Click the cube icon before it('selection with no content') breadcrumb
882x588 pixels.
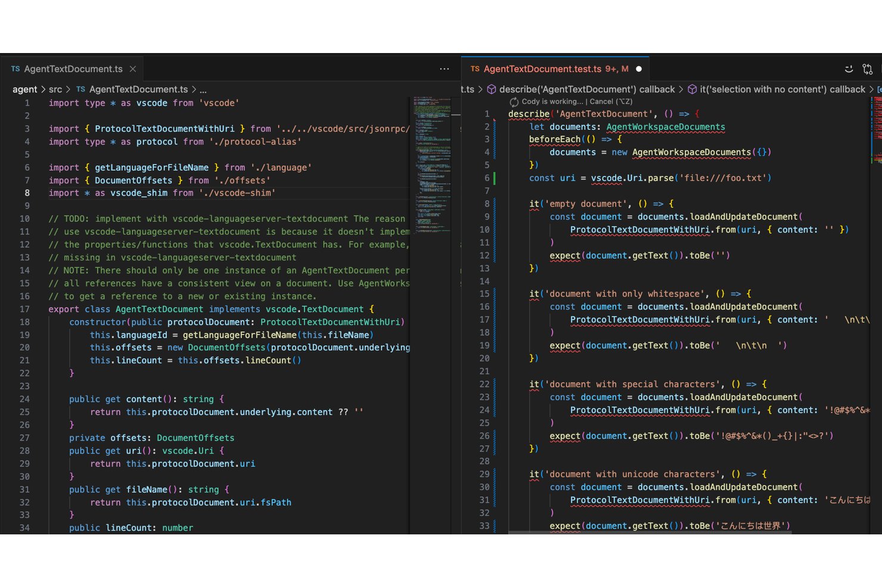pyautogui.click(x=692, y=89)
